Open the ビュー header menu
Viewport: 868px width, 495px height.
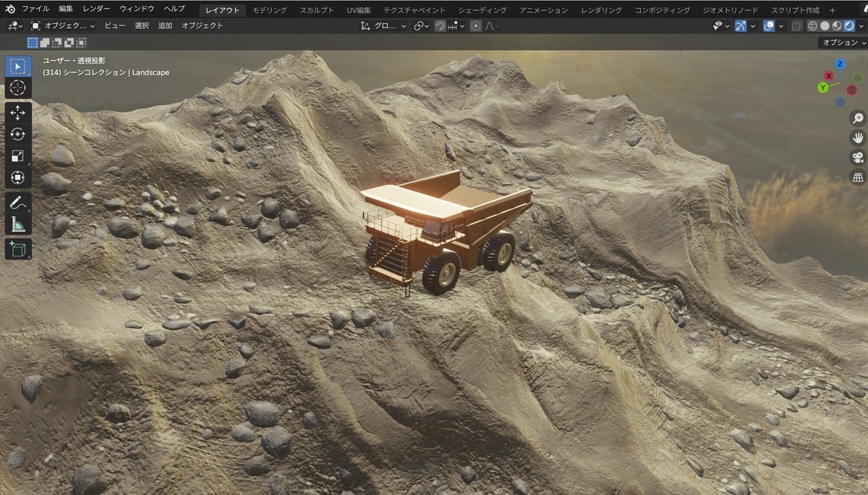pyautogui.click(x=115, y=25)
